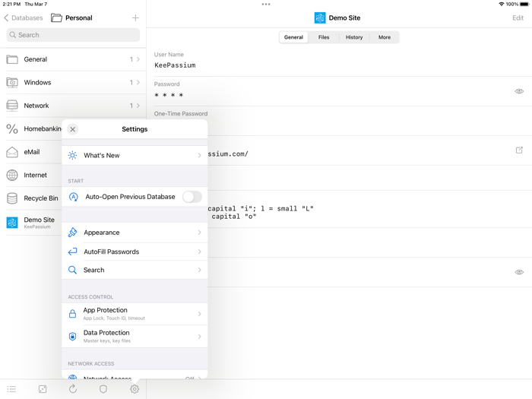Toggle Auto-Open Previous Database switch
This screenshot has width=532, height=399.
click(x=192, y=197)
